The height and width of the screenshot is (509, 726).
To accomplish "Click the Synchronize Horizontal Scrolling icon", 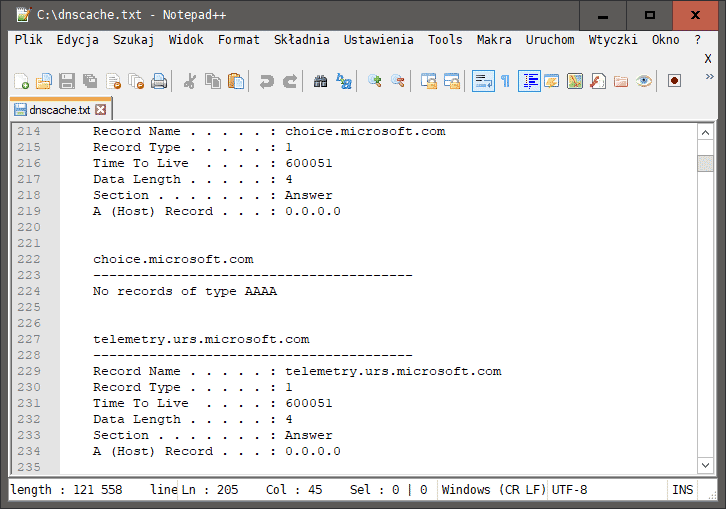I will pos(452,81).
